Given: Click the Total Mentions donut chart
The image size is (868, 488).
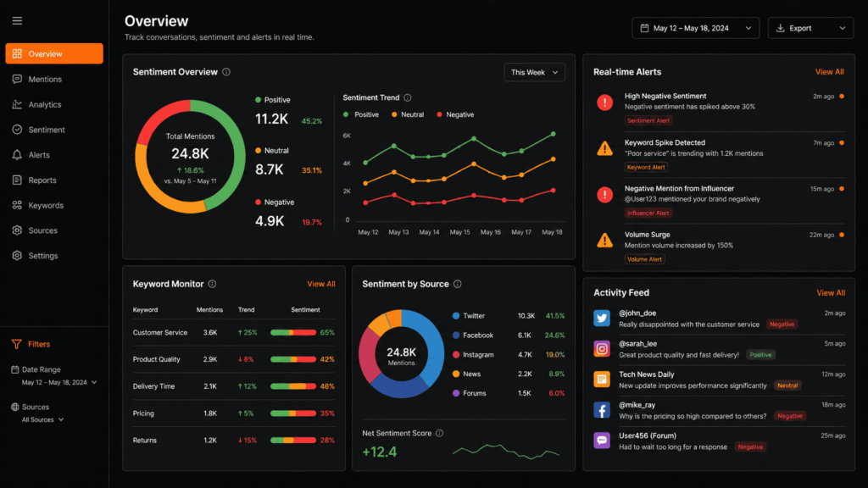Looking at the screenshot, I should coord(190,157).
